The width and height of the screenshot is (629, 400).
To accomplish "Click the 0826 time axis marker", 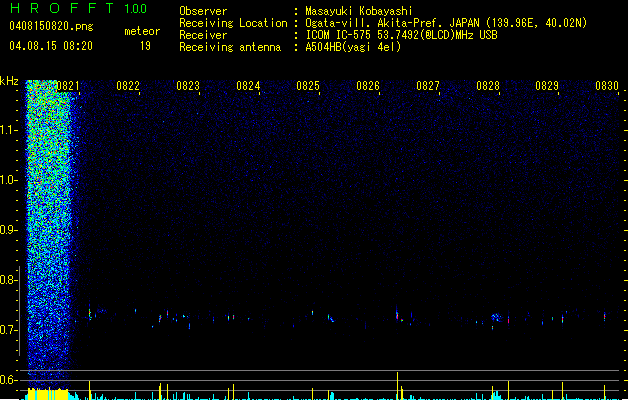I will click(x=368, y=86).
